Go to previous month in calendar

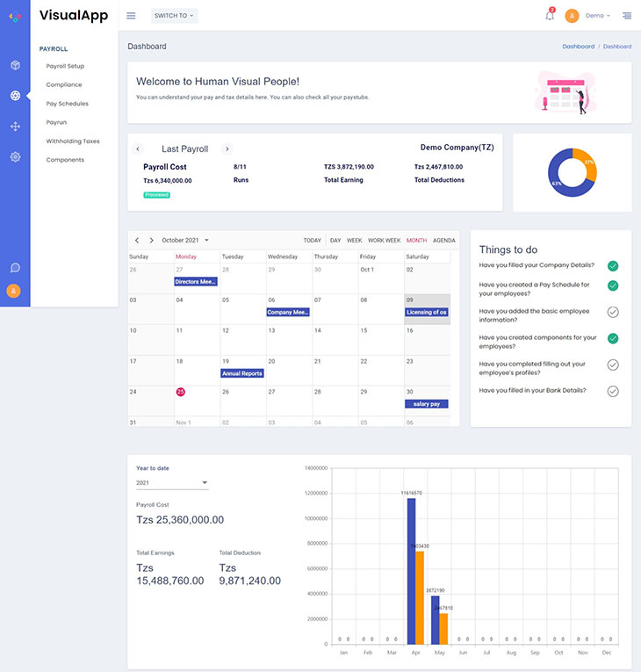click(x=137, y=240)
